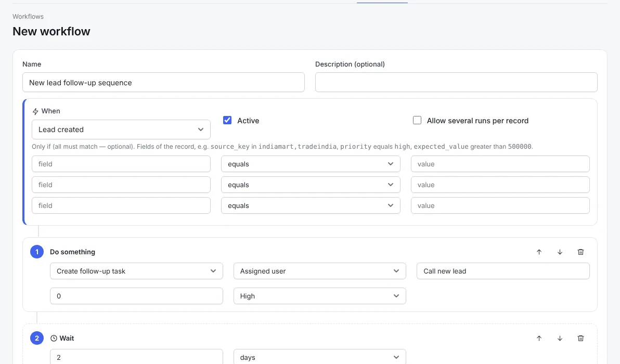The height and width of the screenshot is (364, 620).
Task: Click the Do something step title
Action: coord(72,252)
